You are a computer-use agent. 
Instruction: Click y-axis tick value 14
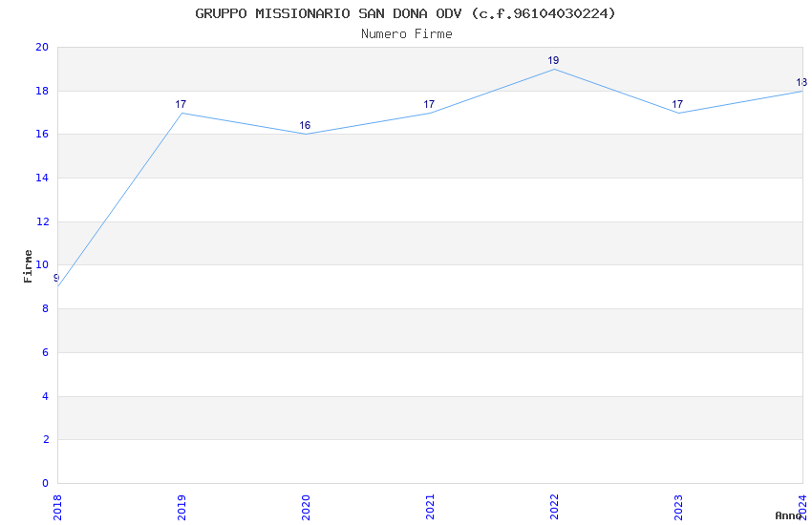point(42,178)
